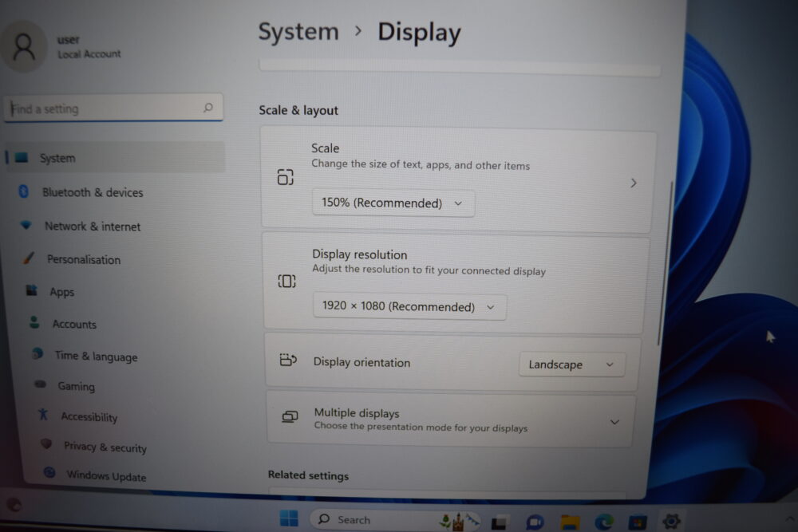Open Accounts settings page
The width and height of the screenshot is (798, 532).
(x=74, y=324)
